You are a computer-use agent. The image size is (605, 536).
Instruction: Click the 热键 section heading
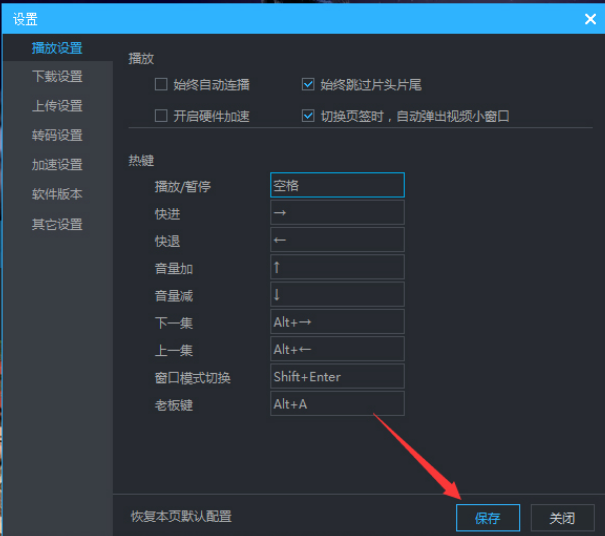tap(141, 160)
